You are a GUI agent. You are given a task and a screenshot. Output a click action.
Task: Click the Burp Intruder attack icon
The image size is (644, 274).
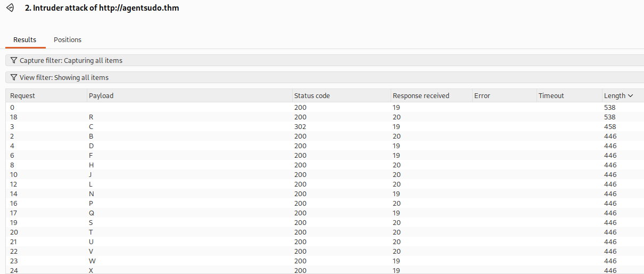[10, 9]
